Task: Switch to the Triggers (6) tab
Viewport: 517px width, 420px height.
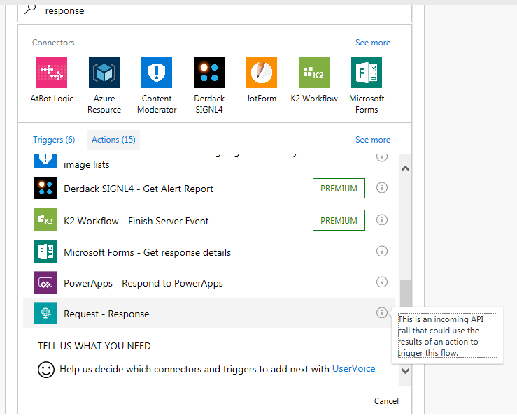Action: tap(54, 140)
